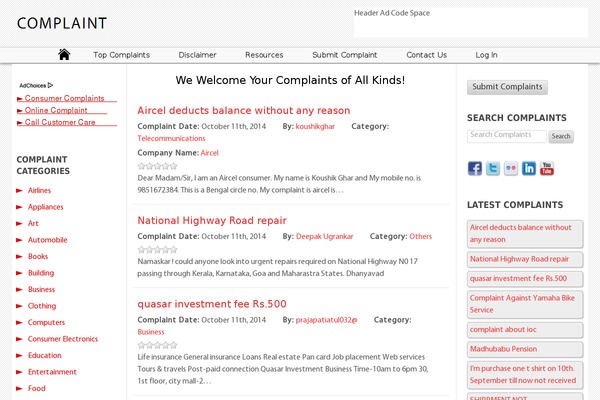
Task: Open the Others category link
Action: (421, 236)
